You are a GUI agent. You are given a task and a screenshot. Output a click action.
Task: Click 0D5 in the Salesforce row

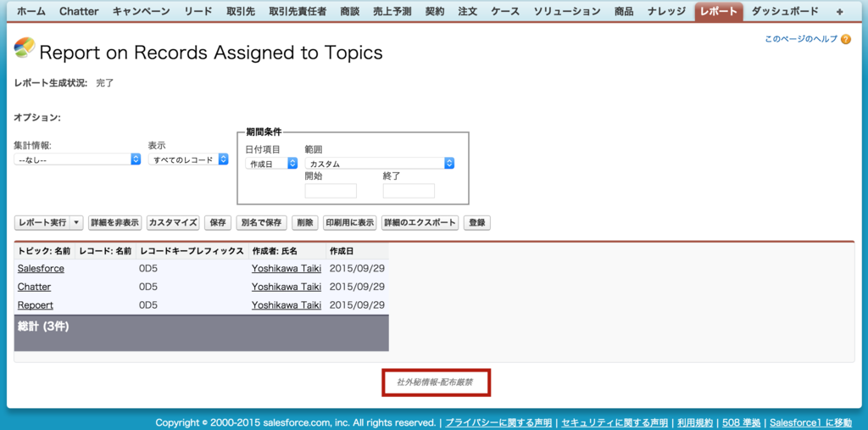[x=149, y=268]
